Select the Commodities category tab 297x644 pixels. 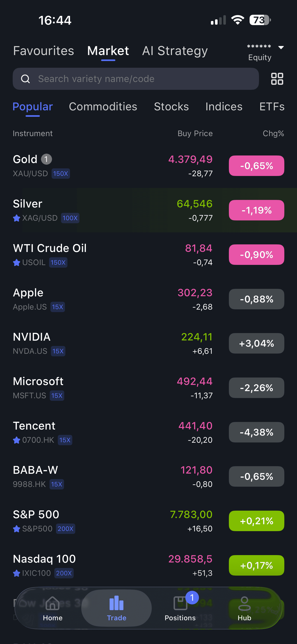tap(103, 107)
